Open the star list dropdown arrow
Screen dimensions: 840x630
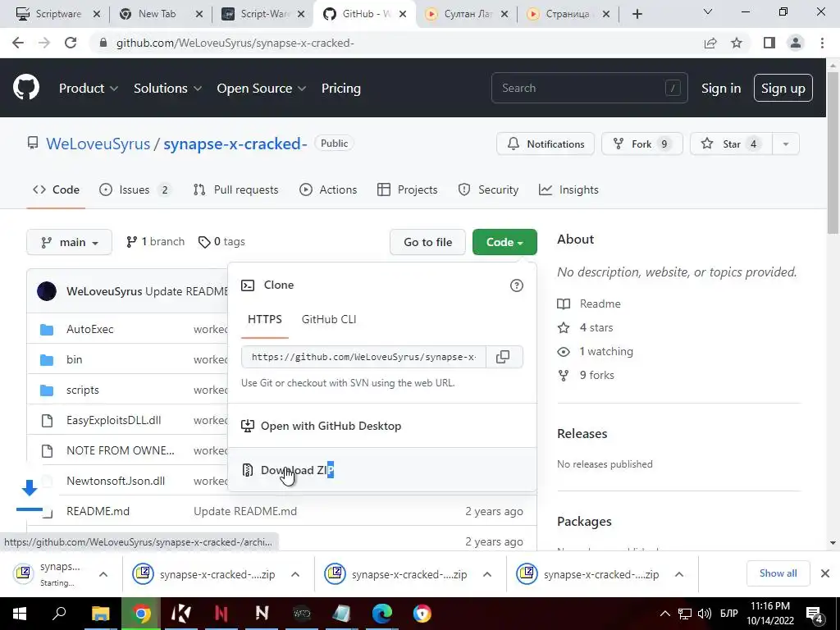click(785, 144)
